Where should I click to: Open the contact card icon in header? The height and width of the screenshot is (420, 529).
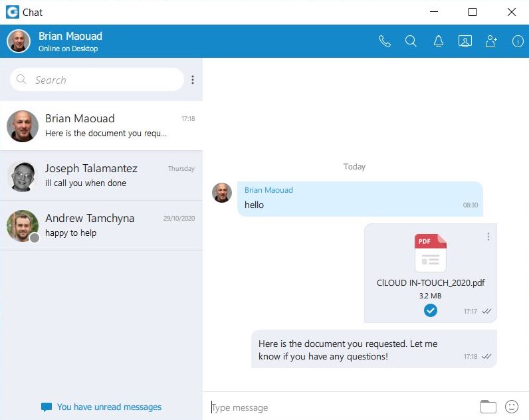(465, 41)
